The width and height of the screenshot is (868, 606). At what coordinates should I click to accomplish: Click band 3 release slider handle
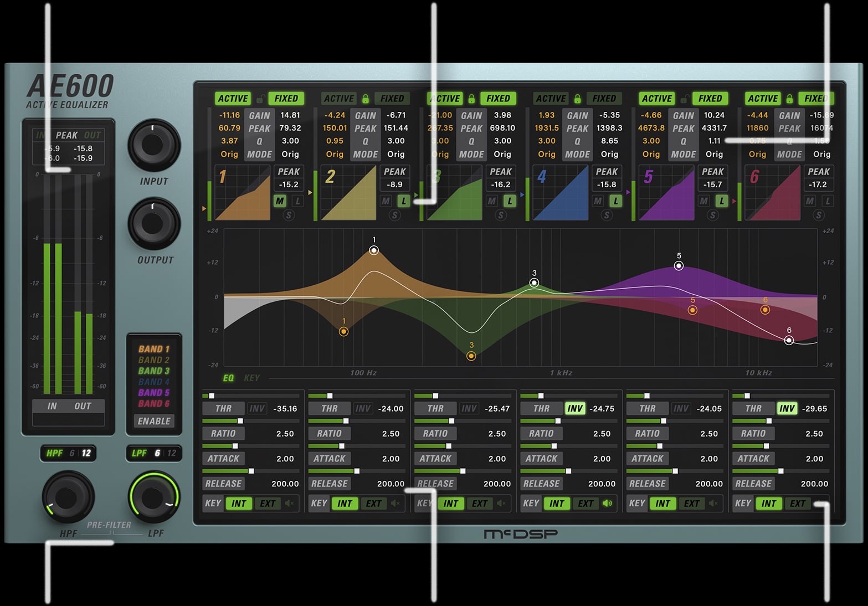(x=463, y=471)
